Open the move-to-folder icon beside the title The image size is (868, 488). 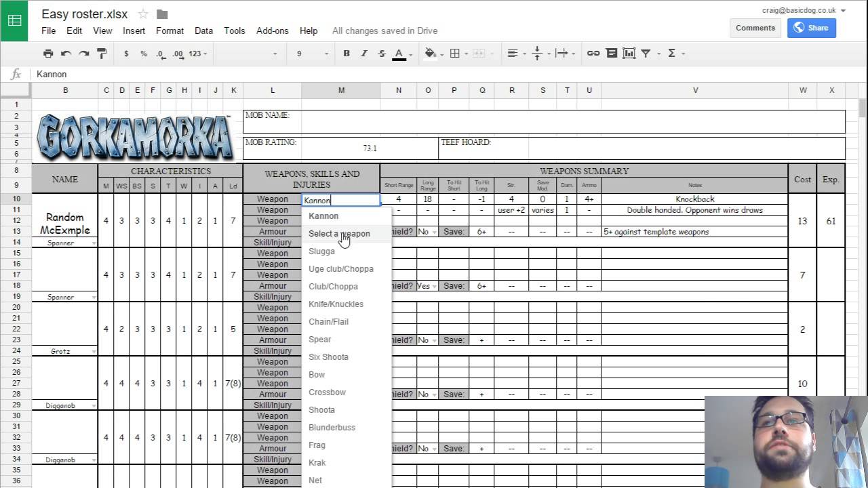coord(162,14)
